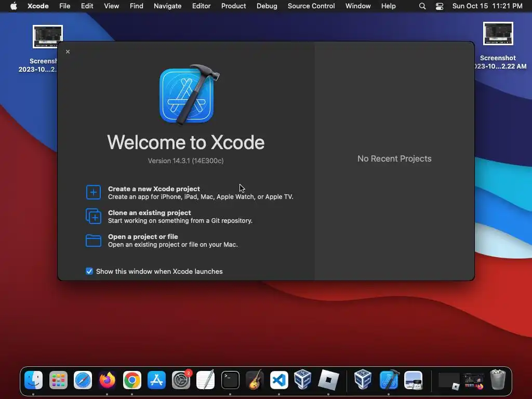Launch Google Chrome from the dock

click(132, 380)
